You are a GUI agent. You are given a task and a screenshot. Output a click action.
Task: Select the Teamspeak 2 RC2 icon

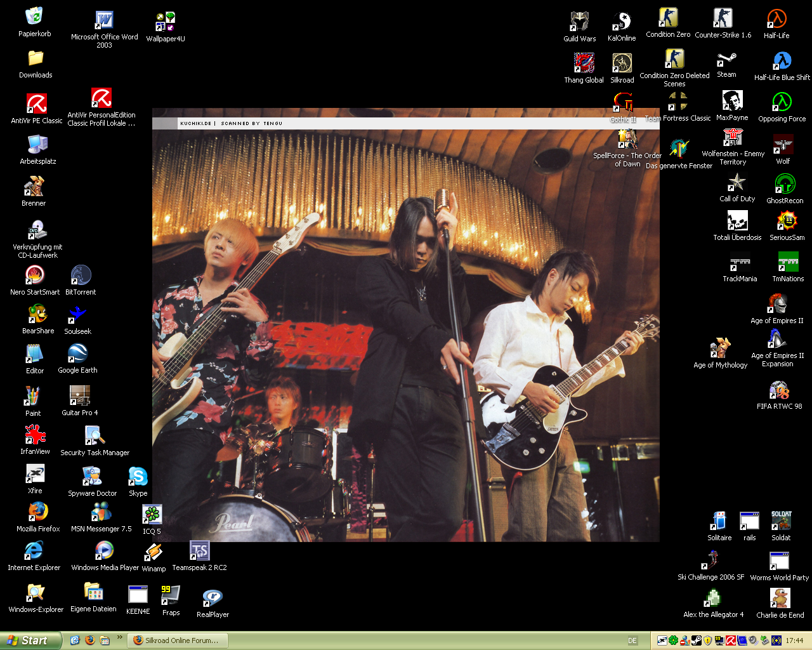coord(199,551)
